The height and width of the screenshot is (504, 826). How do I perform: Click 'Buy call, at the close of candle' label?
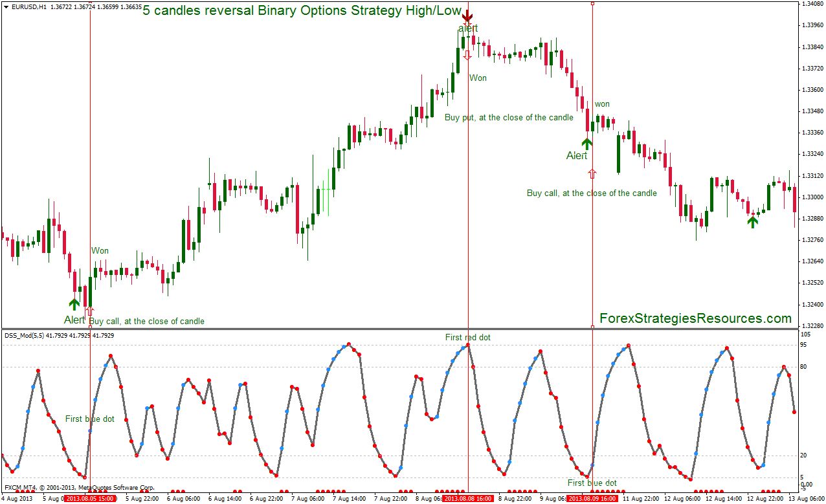pyautogui.click(x=146, y=321)
